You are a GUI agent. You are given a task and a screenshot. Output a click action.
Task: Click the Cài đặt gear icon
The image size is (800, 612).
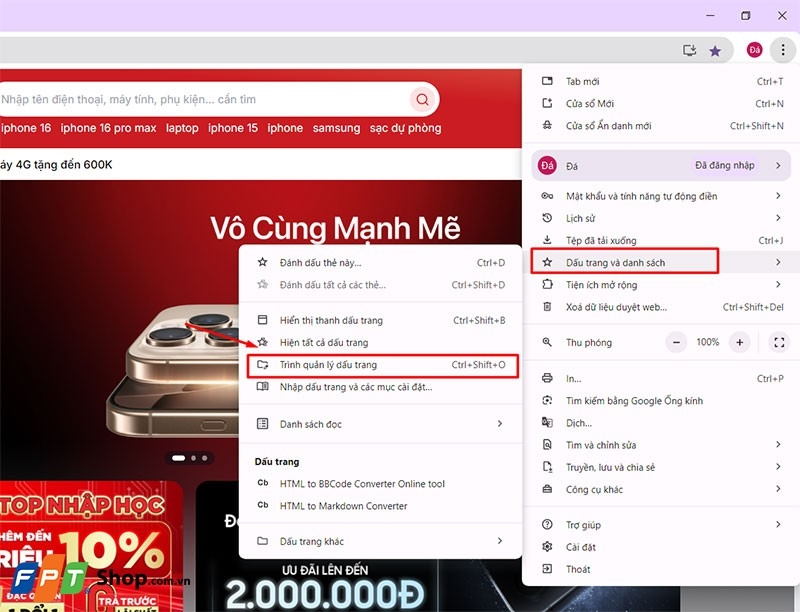pos(547,547)
